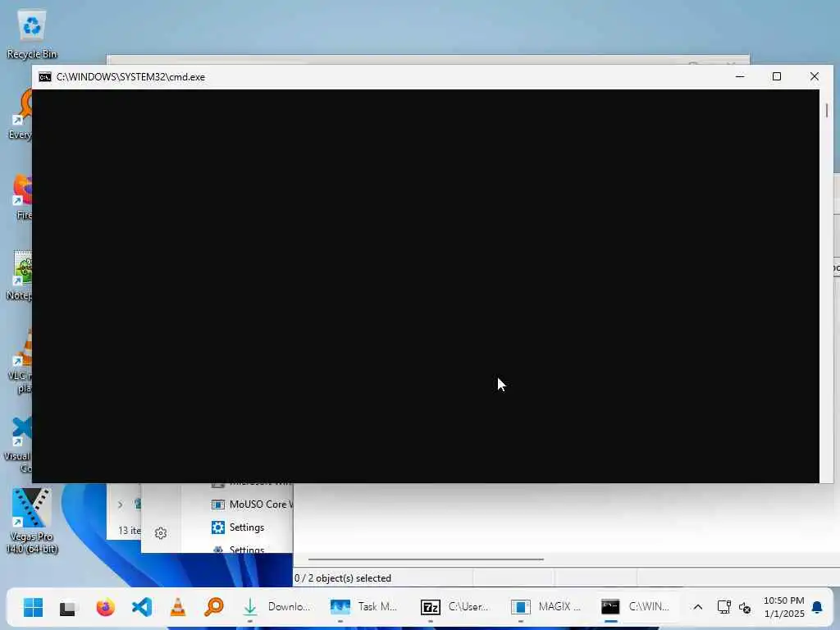The width and height of the screenshot is (840, 630).
Task: Open the network tray icon
Action: pyautogui.click(x=724, y=607)
